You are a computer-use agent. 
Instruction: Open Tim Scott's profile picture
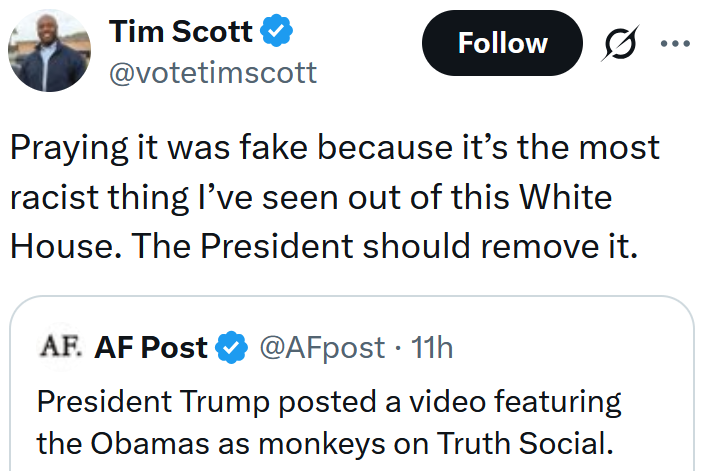(x=50, y=50)
